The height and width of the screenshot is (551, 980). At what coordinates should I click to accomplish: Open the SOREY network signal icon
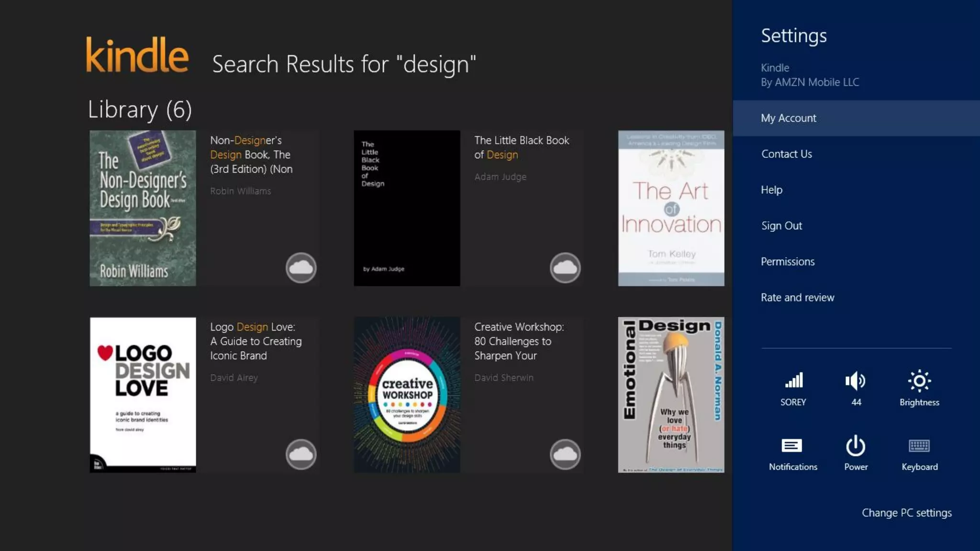(x=793, y=381)
